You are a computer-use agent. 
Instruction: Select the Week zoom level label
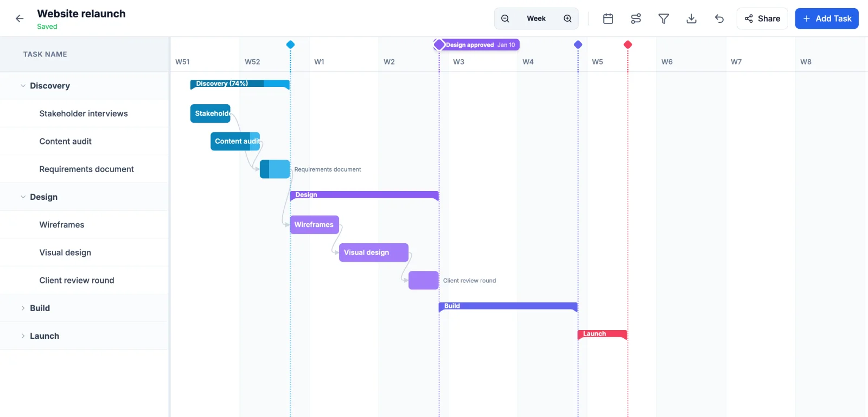[x=536, y=18]
